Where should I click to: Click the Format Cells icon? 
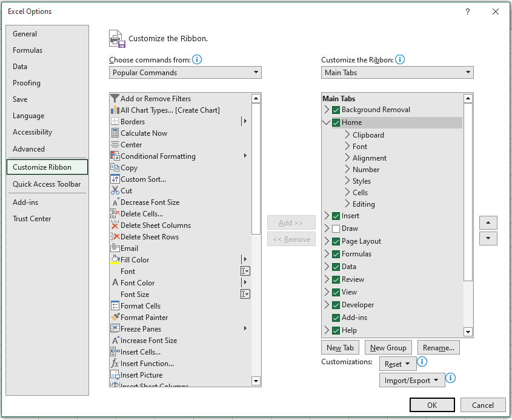115,305
